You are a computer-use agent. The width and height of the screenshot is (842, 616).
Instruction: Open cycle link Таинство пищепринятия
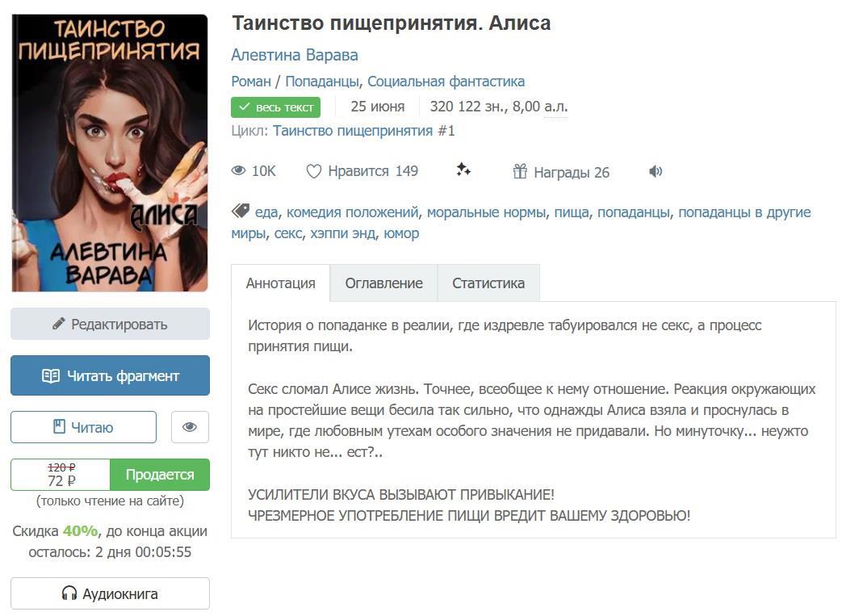(353, 131)
